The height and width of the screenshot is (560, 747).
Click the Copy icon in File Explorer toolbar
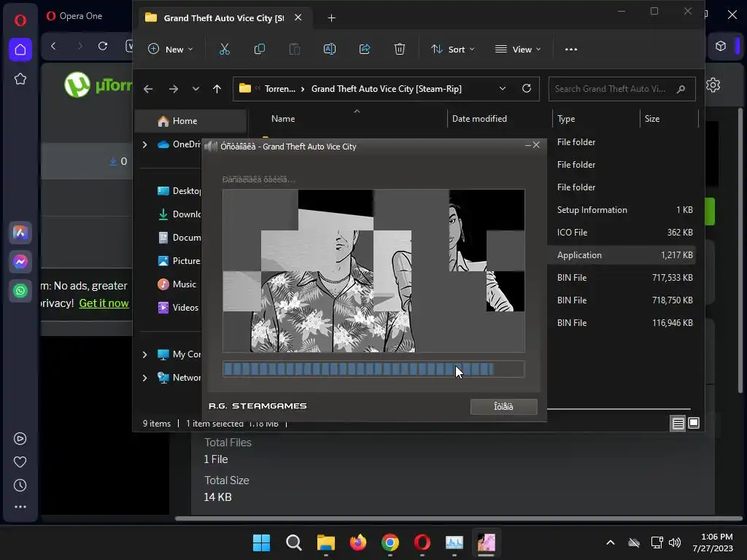pyautogui.click(x=259, y=49)
